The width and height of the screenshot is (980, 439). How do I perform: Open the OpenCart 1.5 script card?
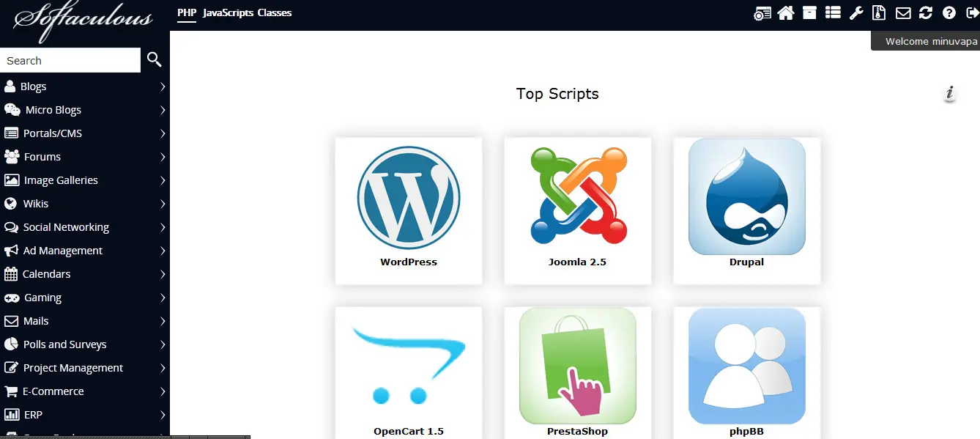pos(409,373)
